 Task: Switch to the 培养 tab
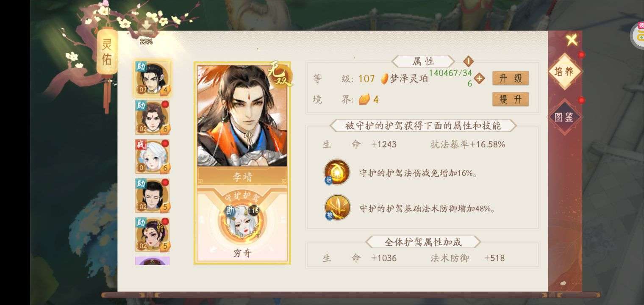(564, 72)
